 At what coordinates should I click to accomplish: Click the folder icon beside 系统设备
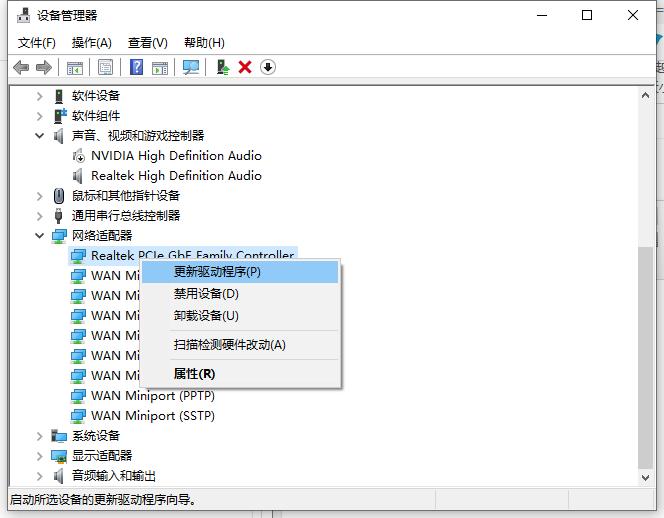[x=59, y=436]
